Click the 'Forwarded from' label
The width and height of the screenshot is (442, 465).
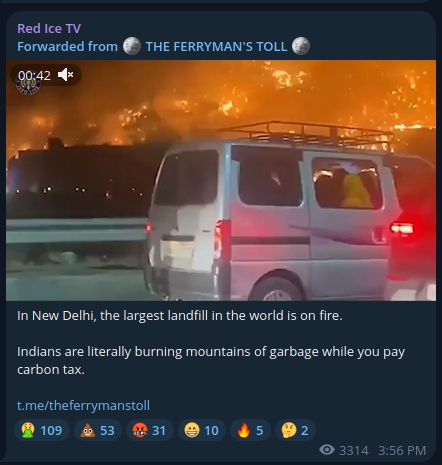click(67, 46)
